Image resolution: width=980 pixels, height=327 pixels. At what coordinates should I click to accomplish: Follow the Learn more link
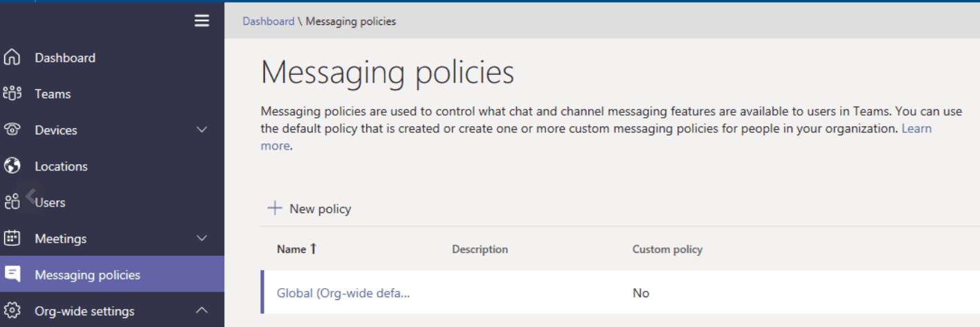(916, 128)
